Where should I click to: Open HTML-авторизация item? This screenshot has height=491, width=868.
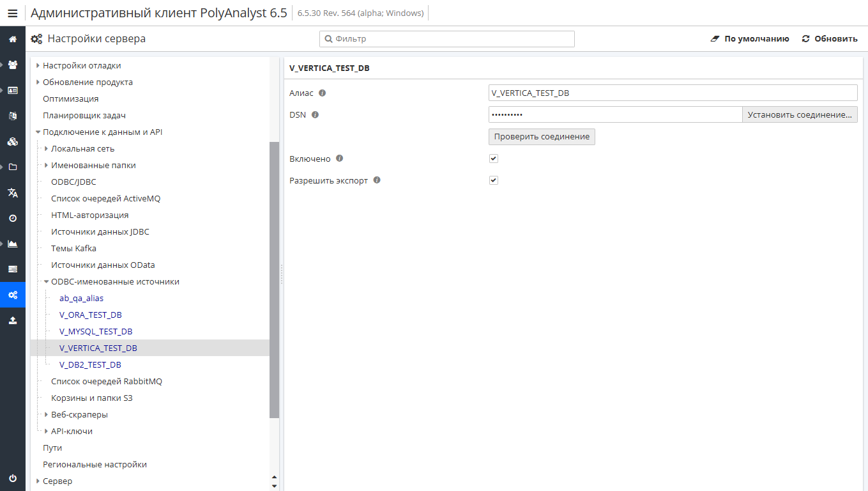89,215
